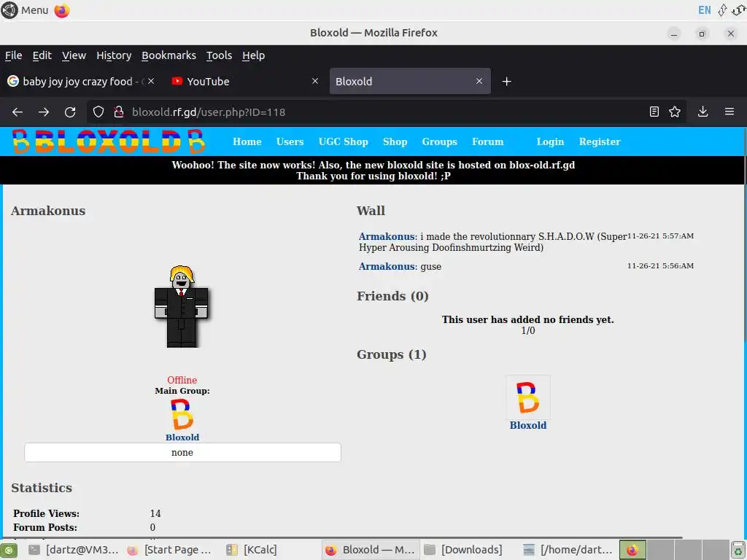This screenshot has width=747, height=560.
Task: Open the trash icon in the taskbar
Action: point(738,550)
